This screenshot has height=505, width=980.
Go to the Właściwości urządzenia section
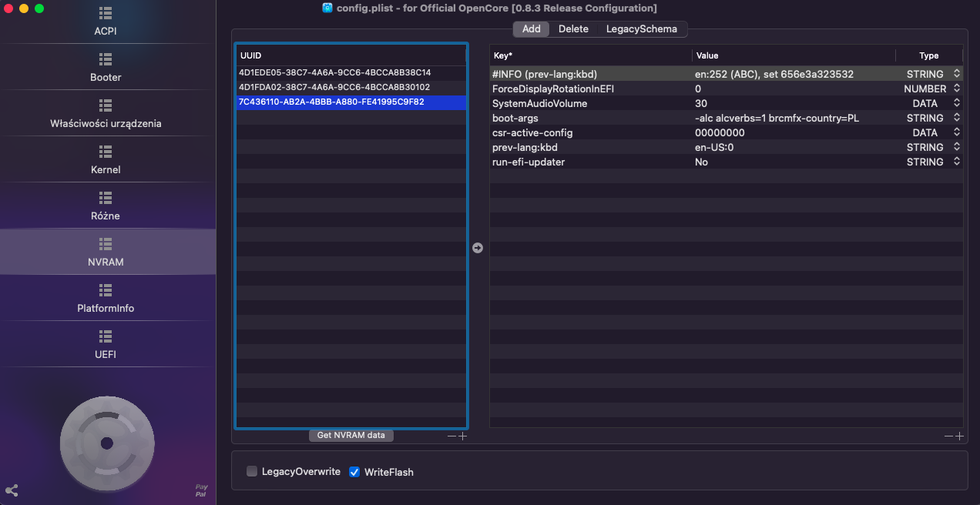tap(106, 114)
